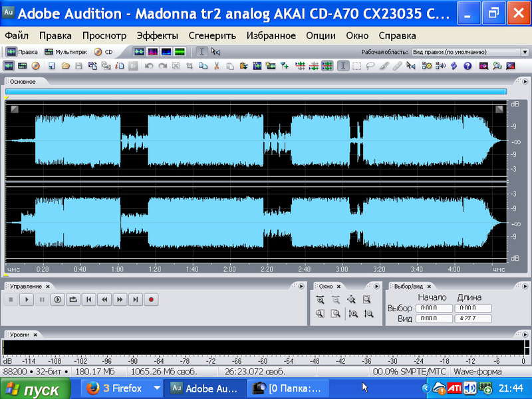Click create new file icon
This screenshot has height=399, width=532.
[52, 66]
